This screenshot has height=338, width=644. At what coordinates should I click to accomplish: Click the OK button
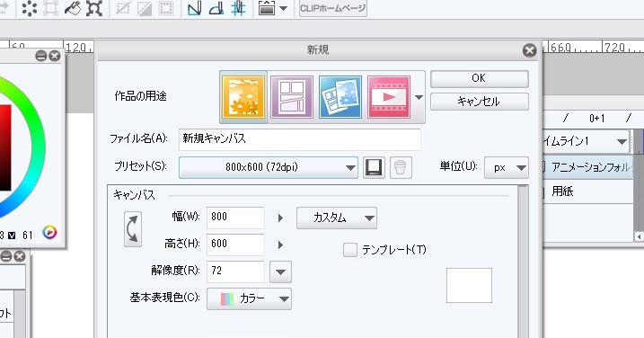(x=479, y=78)
